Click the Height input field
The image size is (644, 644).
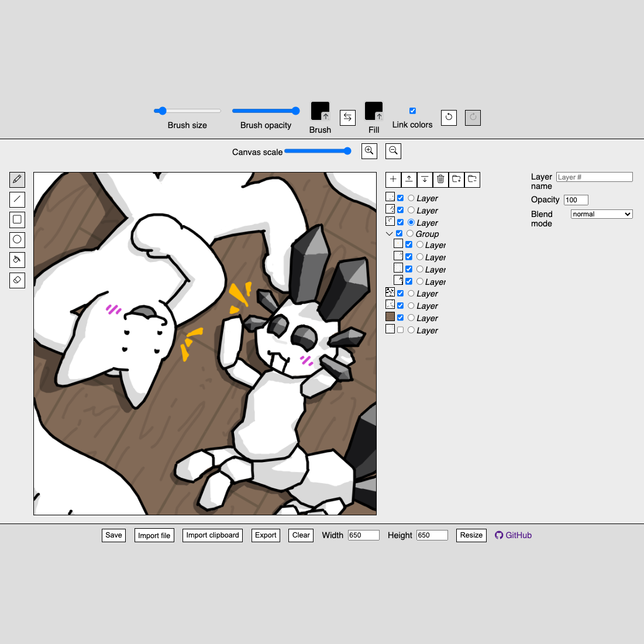coord(432,535)
